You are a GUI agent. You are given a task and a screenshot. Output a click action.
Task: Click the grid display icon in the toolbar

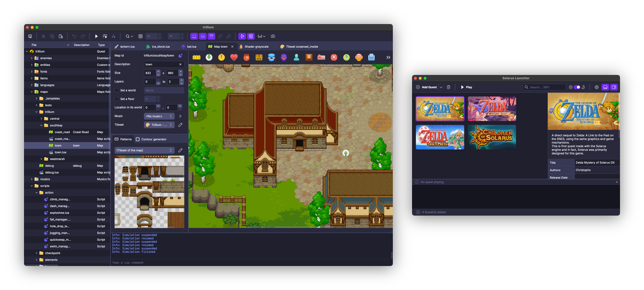point(141,36)
